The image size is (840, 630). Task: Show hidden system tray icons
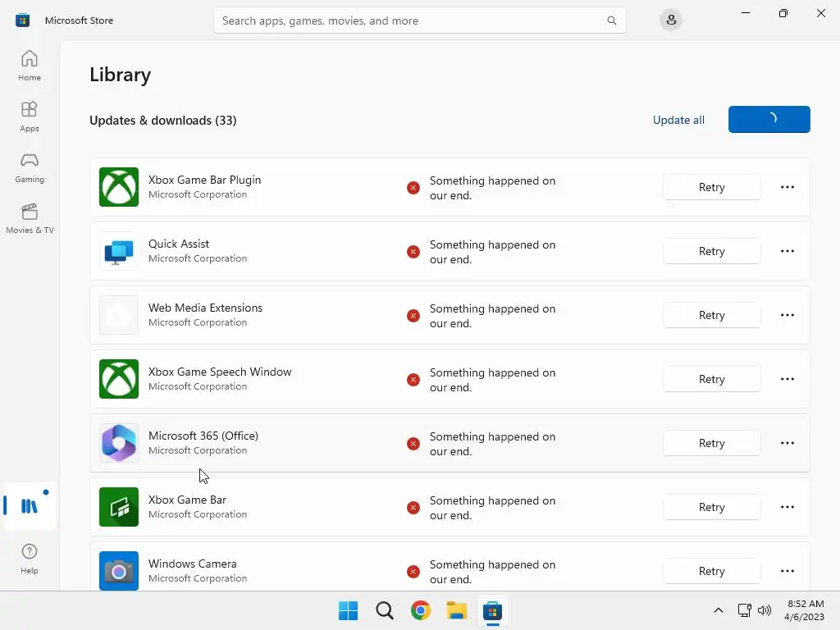719,610
